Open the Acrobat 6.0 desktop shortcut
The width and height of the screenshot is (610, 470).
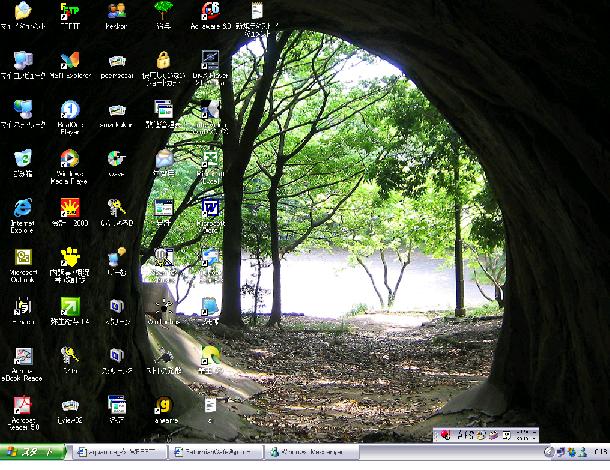click(211, 13)
